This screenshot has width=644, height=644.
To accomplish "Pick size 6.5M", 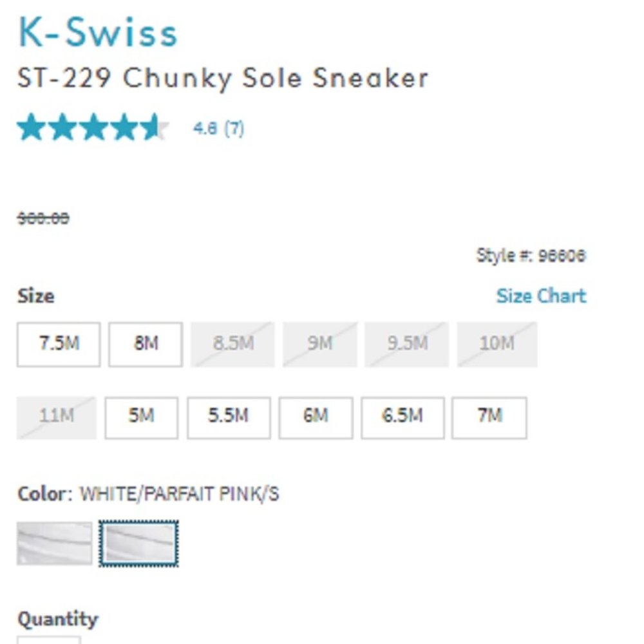I will pyautogui.click(x=402, y=417).
